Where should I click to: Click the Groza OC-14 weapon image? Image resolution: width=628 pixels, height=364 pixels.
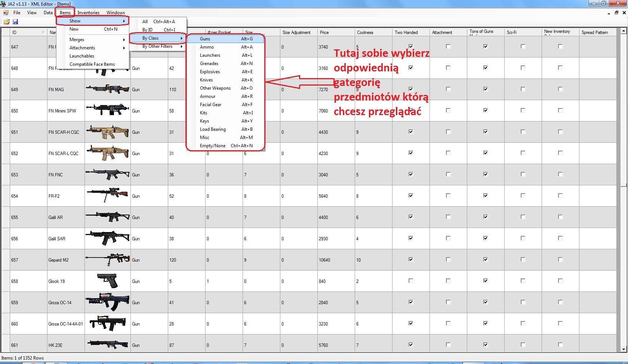pos(108,302)
